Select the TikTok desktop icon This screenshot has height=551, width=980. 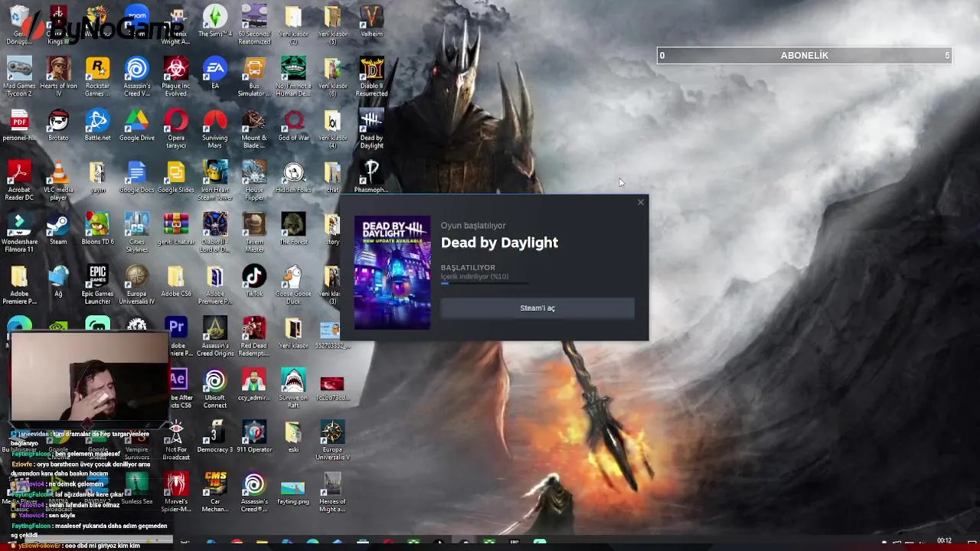[x=254, y=282]
